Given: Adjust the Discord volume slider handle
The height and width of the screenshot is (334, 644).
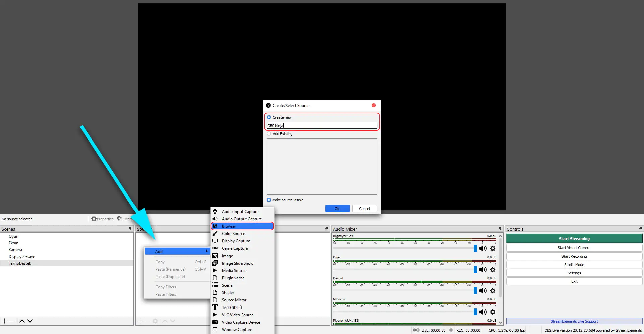Looking at the screenshot, I should (x=475, y=291).
